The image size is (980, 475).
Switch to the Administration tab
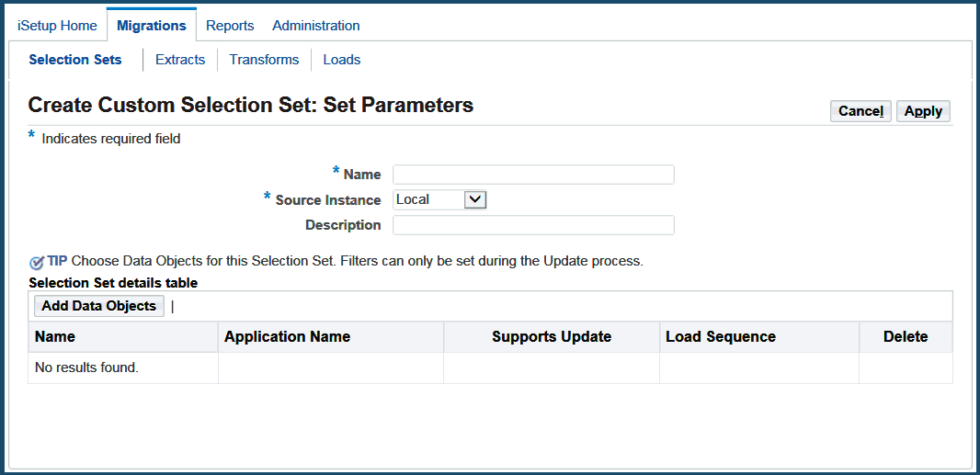pyautogui.click(x=316, y=26)
